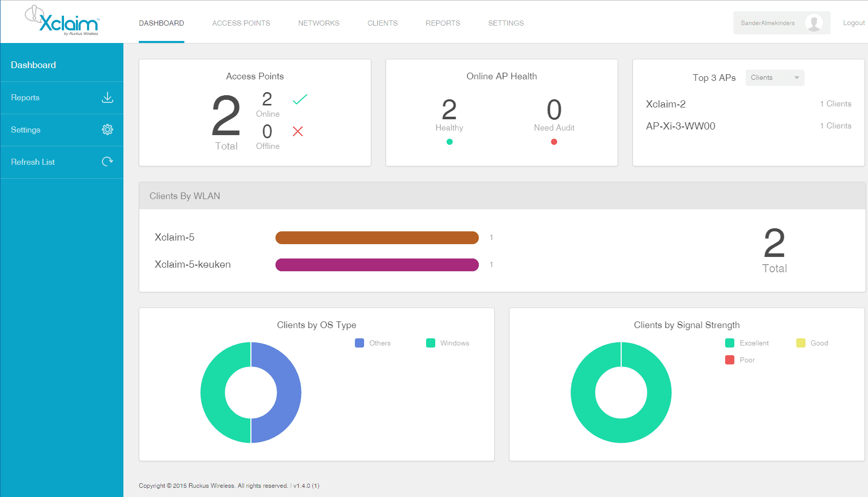Click the green online checkmark icon

(x=300, y=99)
